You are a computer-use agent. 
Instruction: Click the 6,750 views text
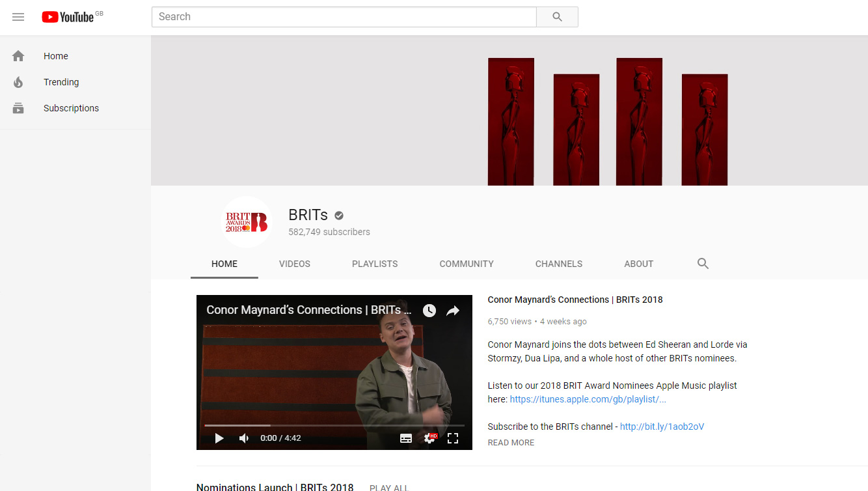(x=509, y=321)
